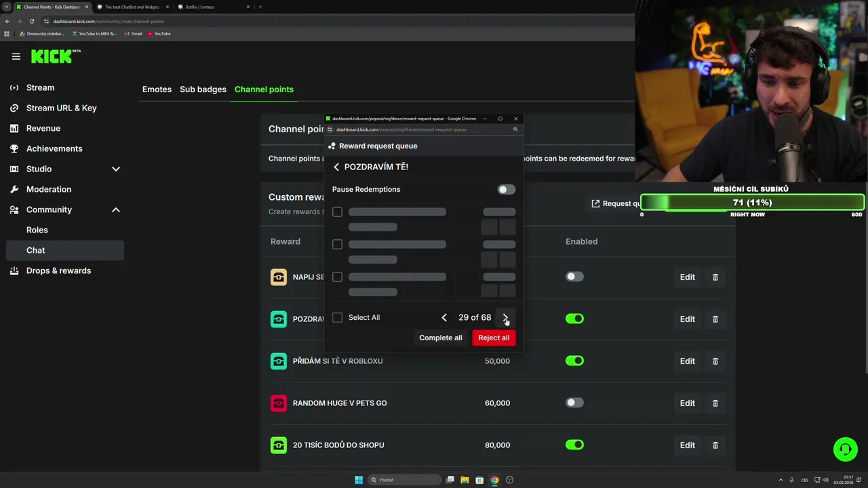Switch to the Emotes tab
This screenshot has height=488, width=868.
pyautogui.click(x=157, y=89)
